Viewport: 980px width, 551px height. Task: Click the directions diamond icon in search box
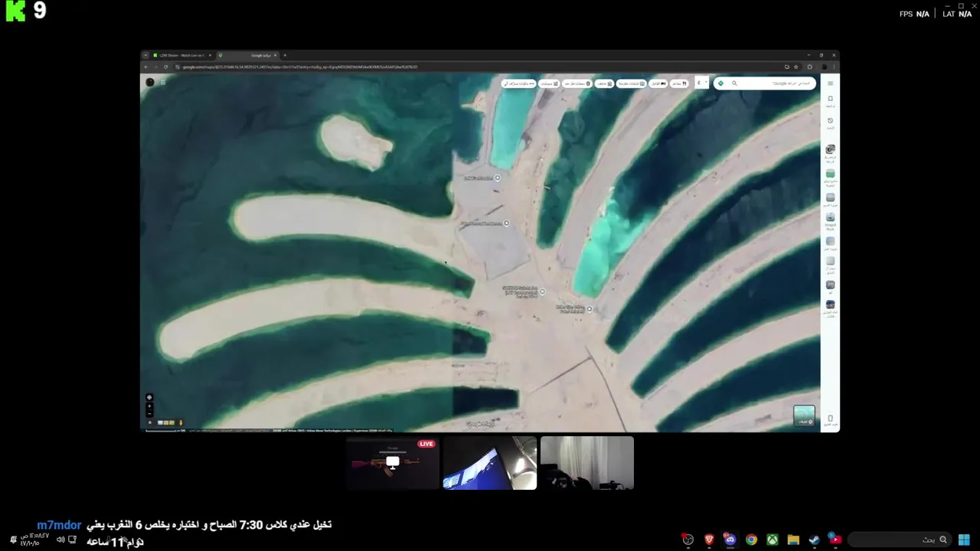tap(720, 83)
